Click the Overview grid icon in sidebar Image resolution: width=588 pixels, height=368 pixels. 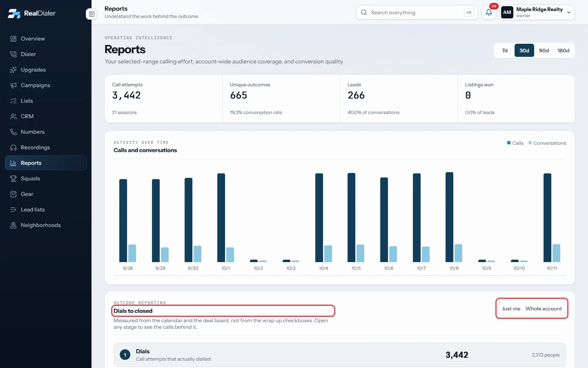(x=13, y=39)
